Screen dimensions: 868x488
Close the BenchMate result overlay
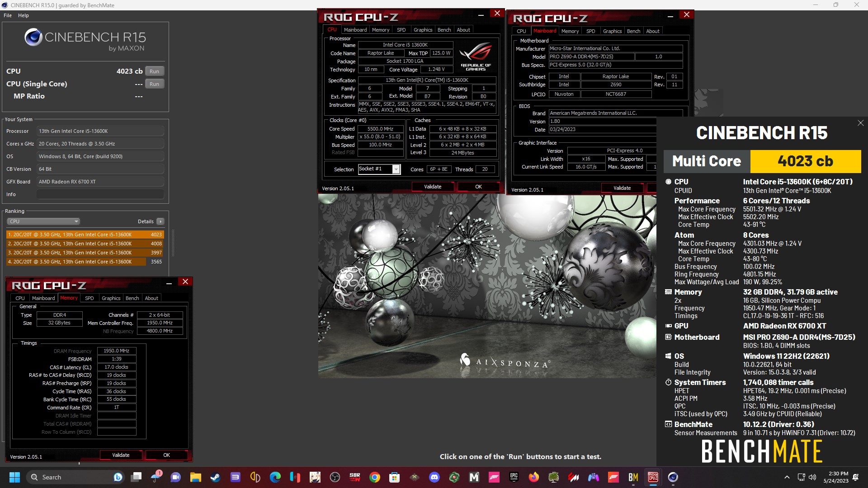click(860, 123)
